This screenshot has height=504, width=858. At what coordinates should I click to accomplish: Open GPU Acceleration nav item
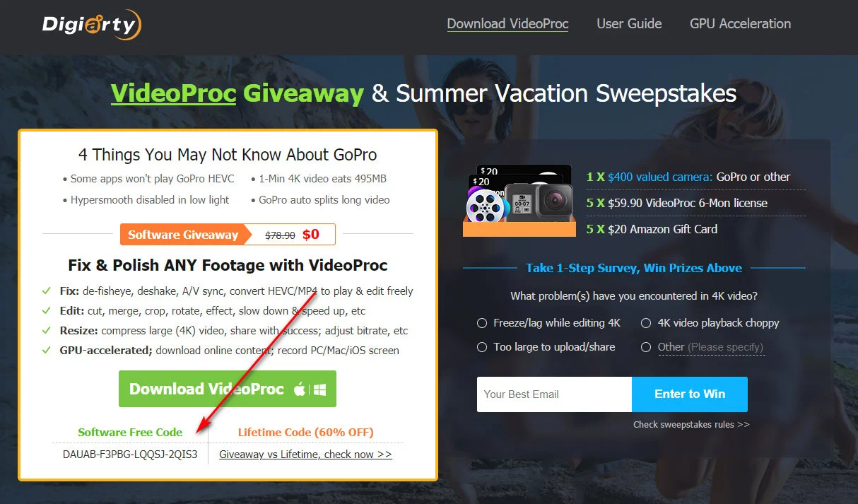(x=740, y=23)
